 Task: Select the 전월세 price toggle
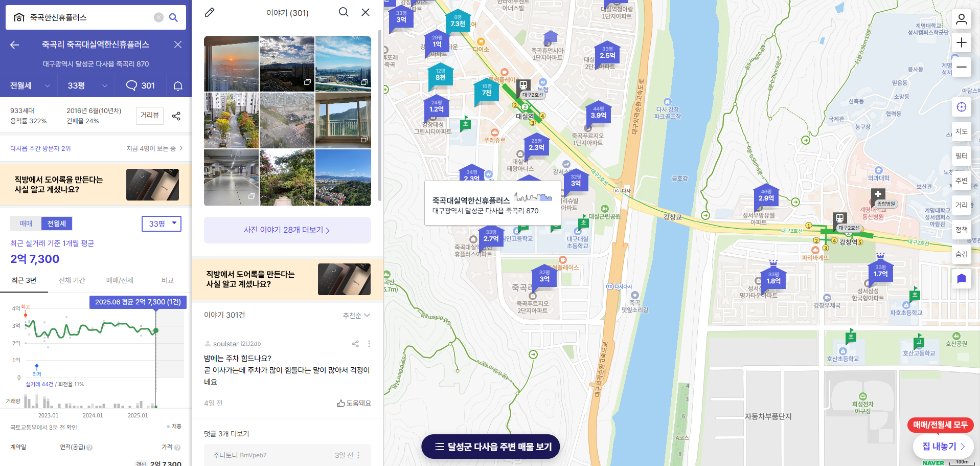point(57,224)
